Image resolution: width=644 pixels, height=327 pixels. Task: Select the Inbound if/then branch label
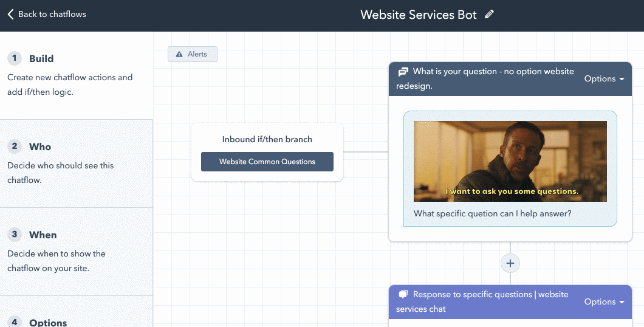[x=267, y=139]
